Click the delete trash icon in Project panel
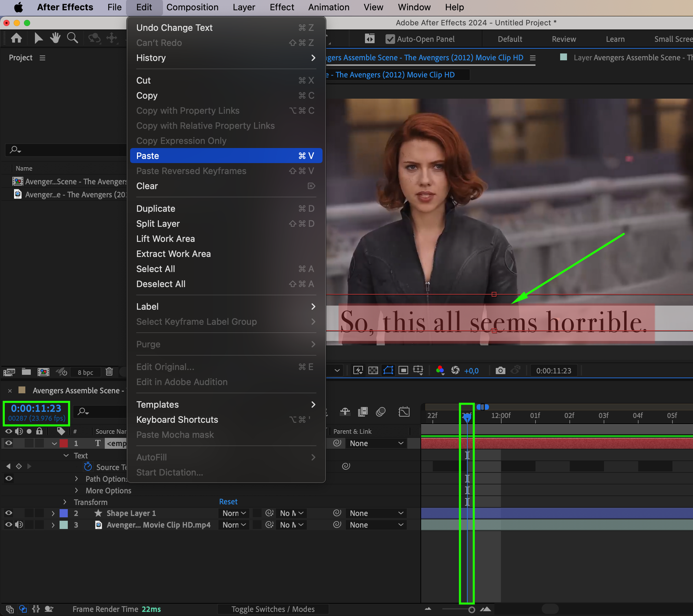 point(109,372)
